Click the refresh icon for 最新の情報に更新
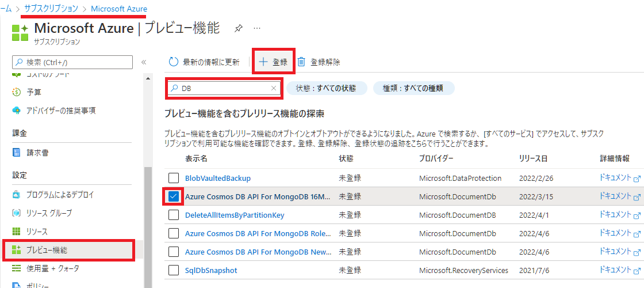644x288 pixels. tap(174, 62)
